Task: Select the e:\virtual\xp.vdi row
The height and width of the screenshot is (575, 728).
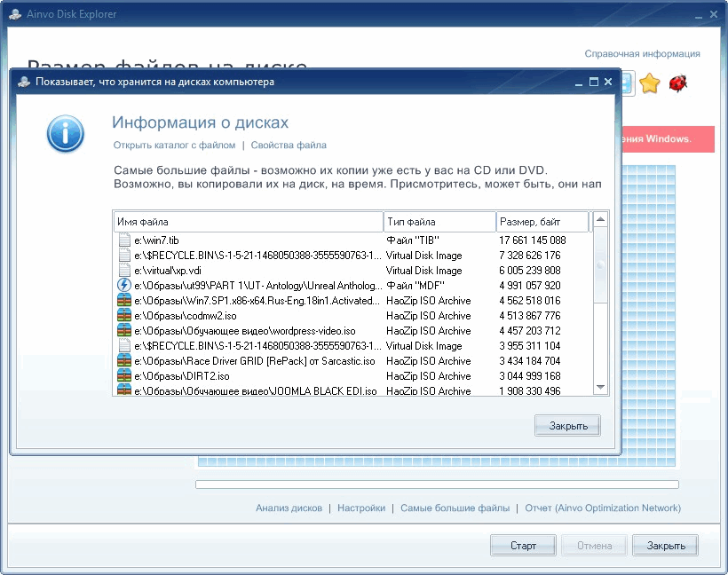Action: pyautogui.click(x=352, y=270)
